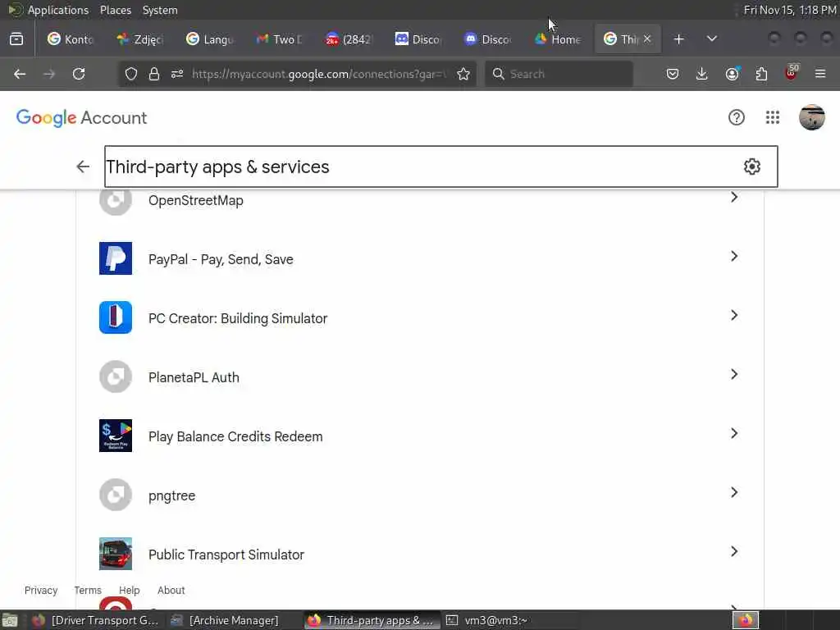840x630 pixels.
Task: Click the Firefox search box
Action: coord(559,74)
